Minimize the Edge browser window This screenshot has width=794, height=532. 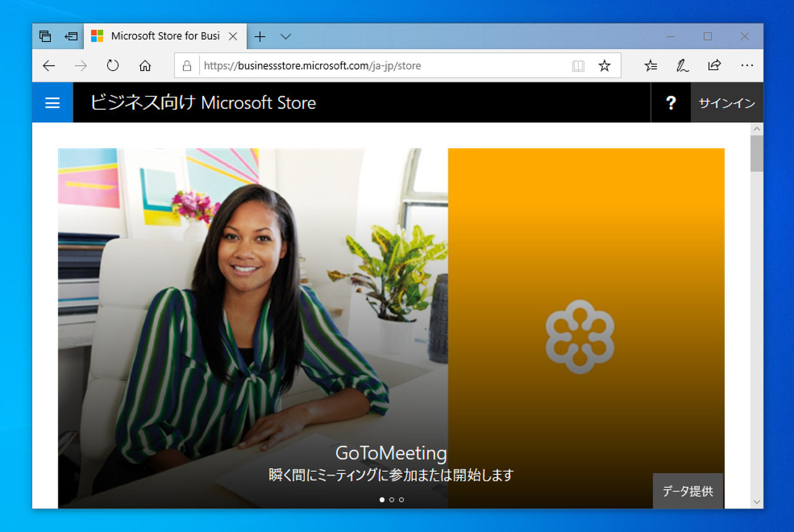(671, 37)
